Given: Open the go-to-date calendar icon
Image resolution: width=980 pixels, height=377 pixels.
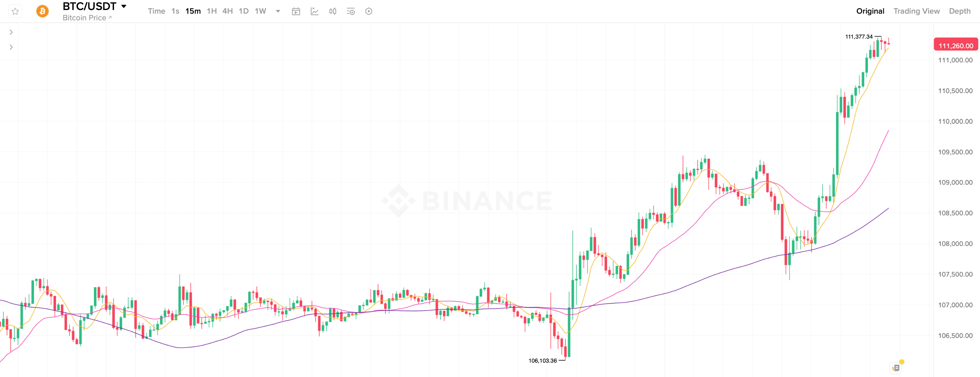Looking at the screenshot, I should 296,11.
